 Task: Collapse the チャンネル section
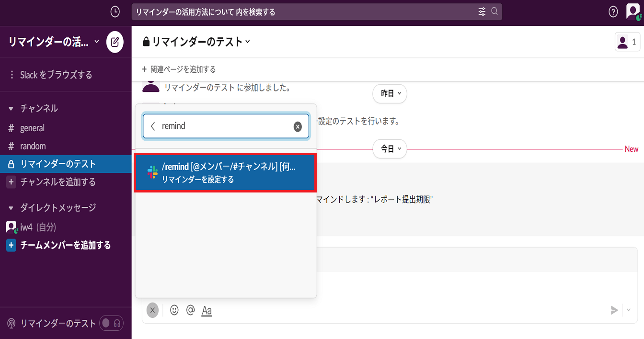pyautogui.click(x=11, y=109)
